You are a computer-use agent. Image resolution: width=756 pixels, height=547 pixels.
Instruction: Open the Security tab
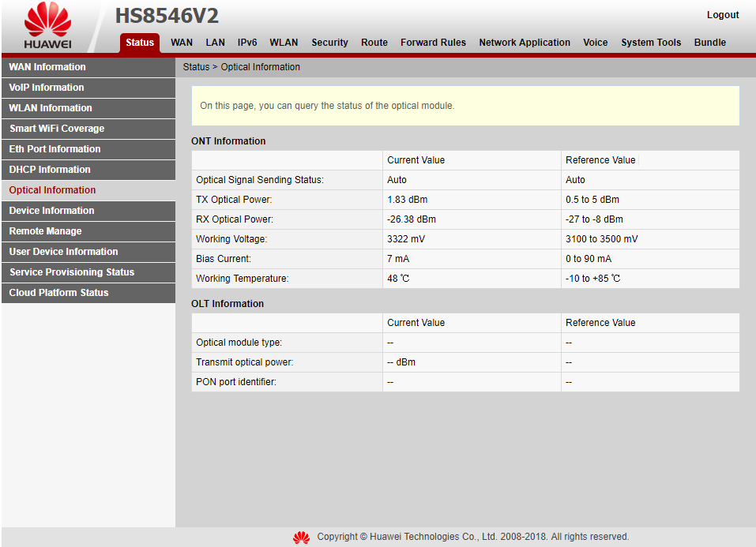tap(329, 43)
